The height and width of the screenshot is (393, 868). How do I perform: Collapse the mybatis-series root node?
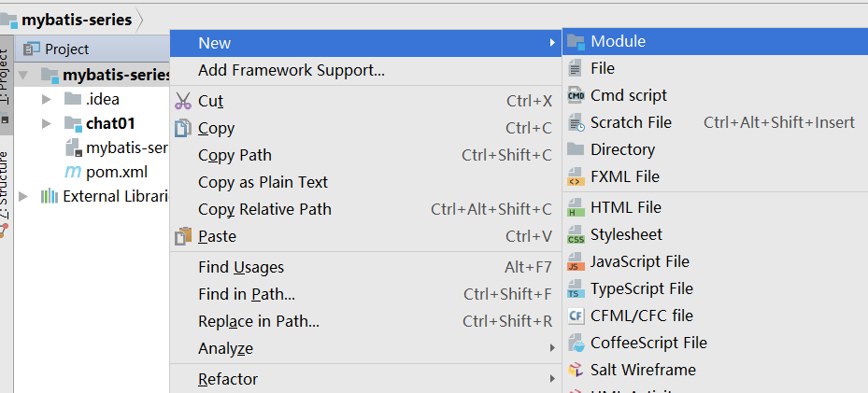(22, 75)
